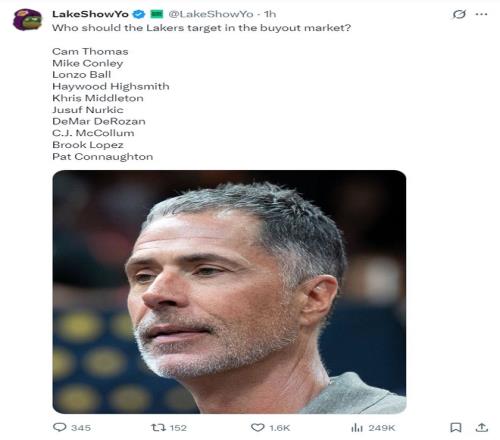This screenshot has width=500, height=440.
Task: Click the reply comment icon
Action: point(60,427)
